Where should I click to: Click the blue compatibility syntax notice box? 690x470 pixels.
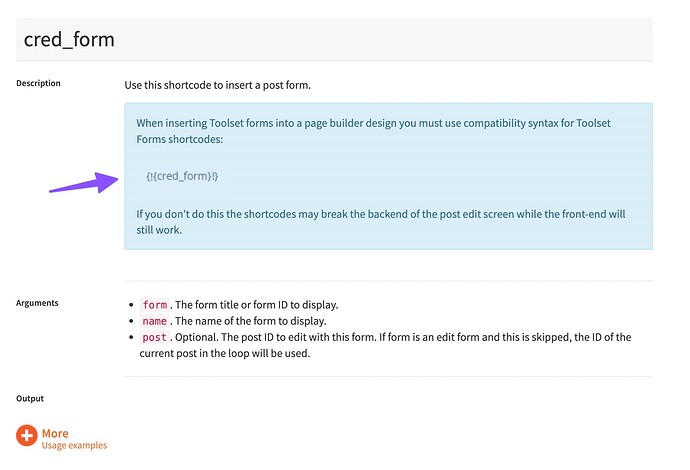pyautogui.click(x=389, y=176)
